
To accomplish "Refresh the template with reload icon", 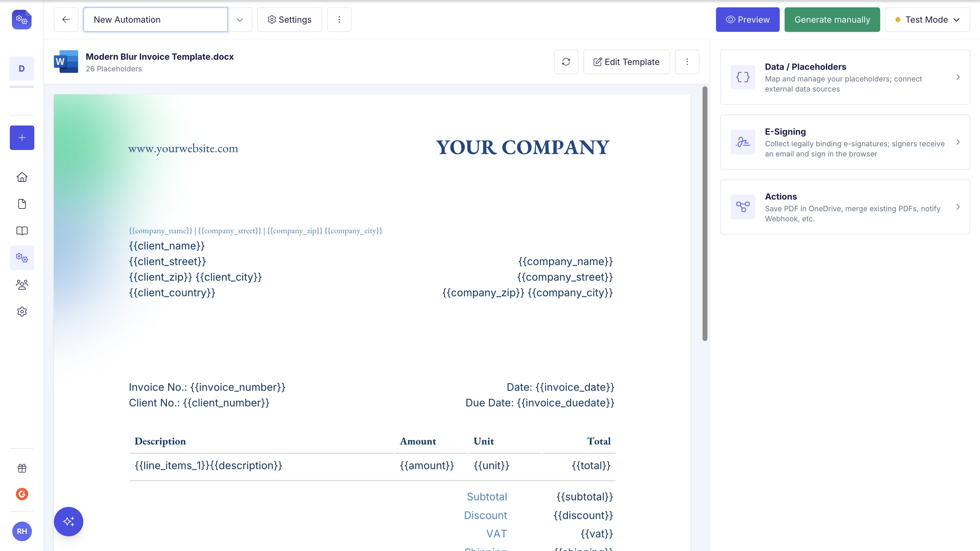I will (x=566, y=62).
